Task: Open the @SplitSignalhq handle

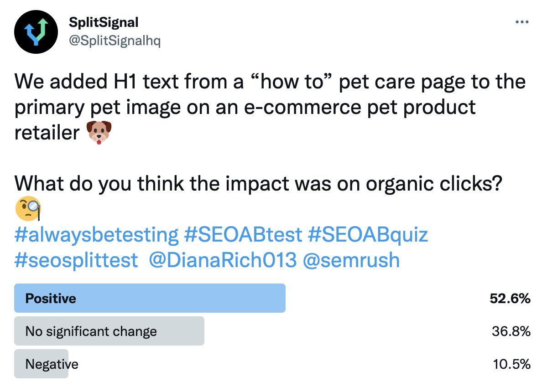Action: 115,41
